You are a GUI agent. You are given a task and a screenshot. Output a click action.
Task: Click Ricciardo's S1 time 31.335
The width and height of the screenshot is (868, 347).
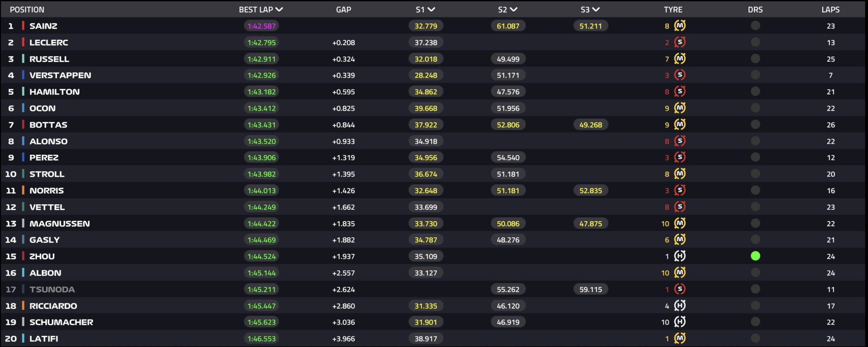coord(426,305)
